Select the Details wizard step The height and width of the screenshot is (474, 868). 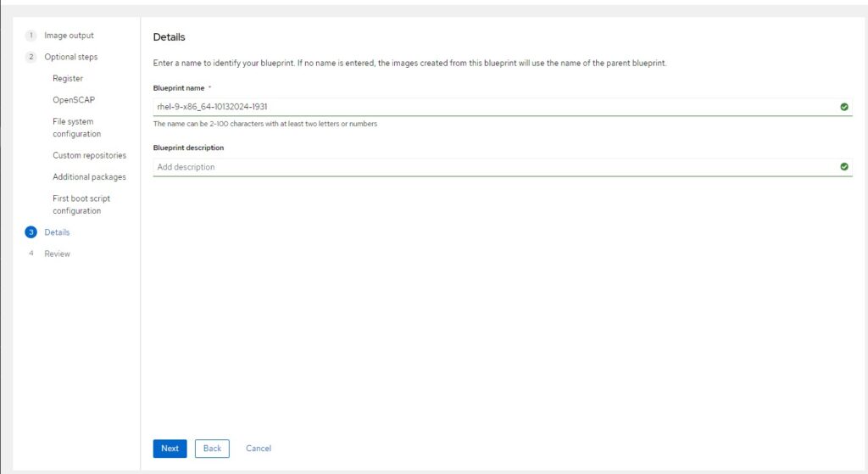tap(57, 232)
